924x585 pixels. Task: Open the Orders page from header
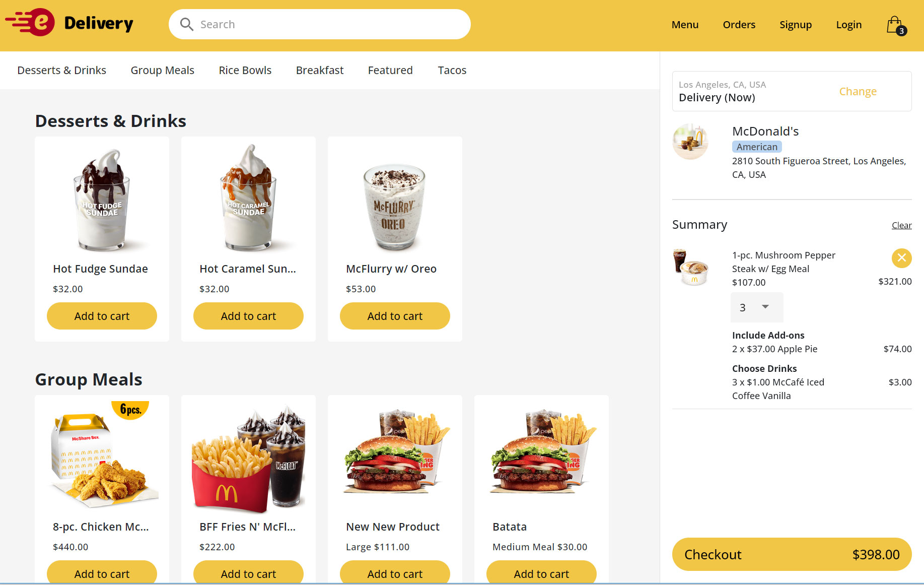pyautogui.click(x=739, y=25)
